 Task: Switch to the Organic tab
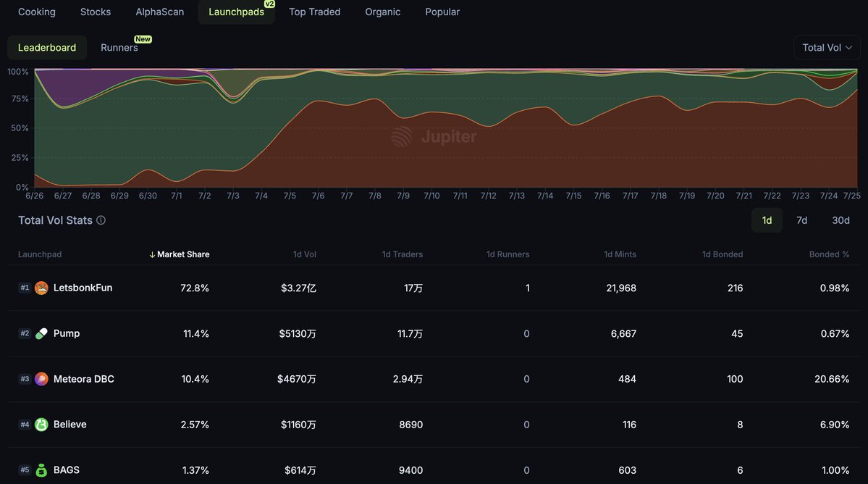pos(382,12)
